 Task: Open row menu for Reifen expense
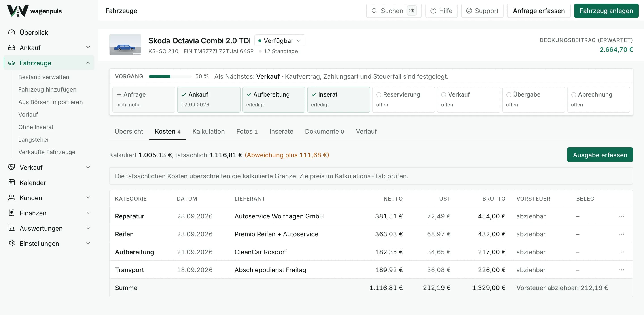[x=621, y=234]
